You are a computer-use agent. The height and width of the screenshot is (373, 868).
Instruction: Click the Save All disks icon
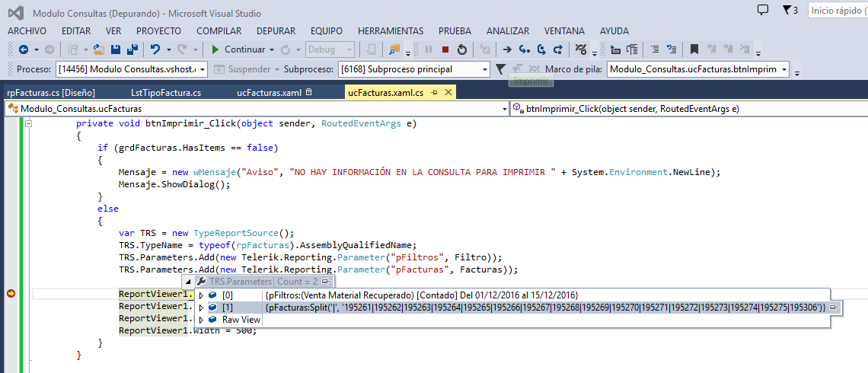pos(132,49)
